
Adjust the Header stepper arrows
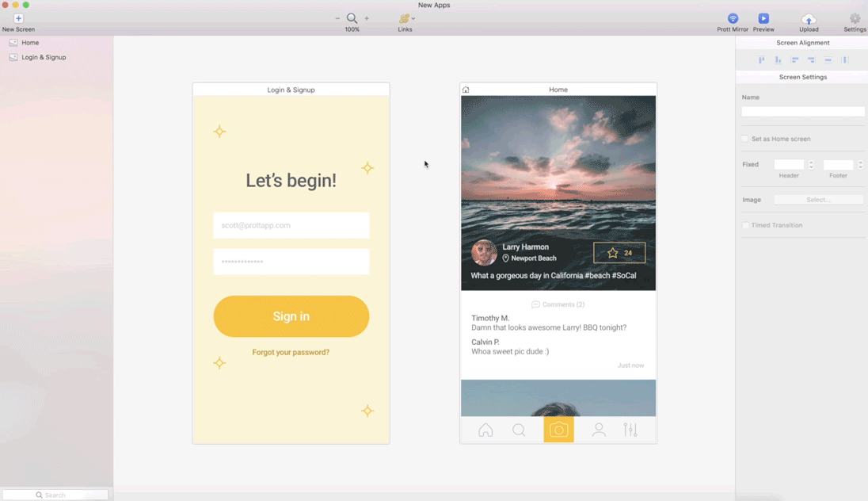pos(811,165)
